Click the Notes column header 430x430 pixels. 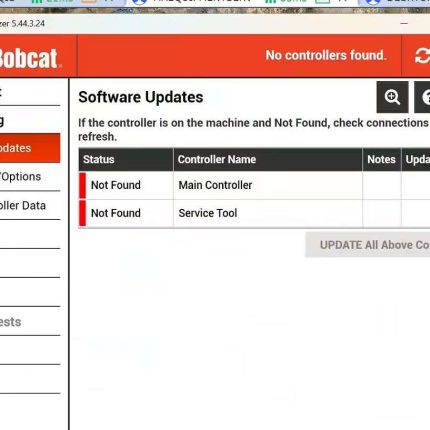pos(382,159)
